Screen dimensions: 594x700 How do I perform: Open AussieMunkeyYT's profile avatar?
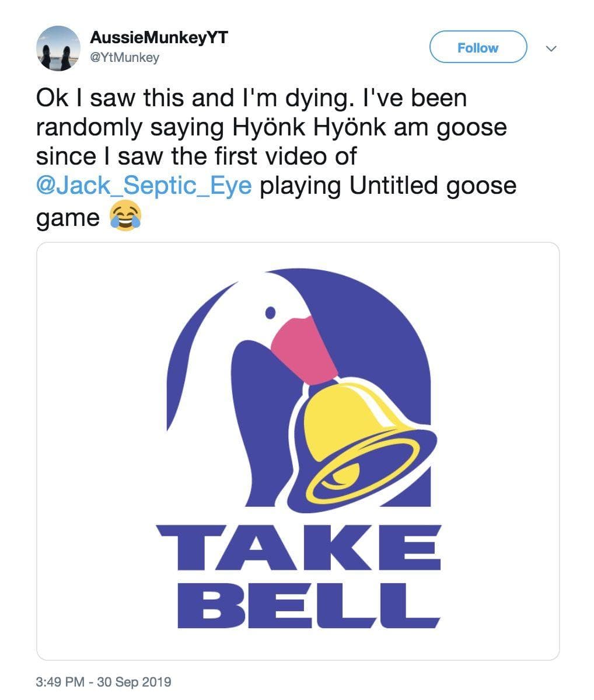[x=57, y=48]
